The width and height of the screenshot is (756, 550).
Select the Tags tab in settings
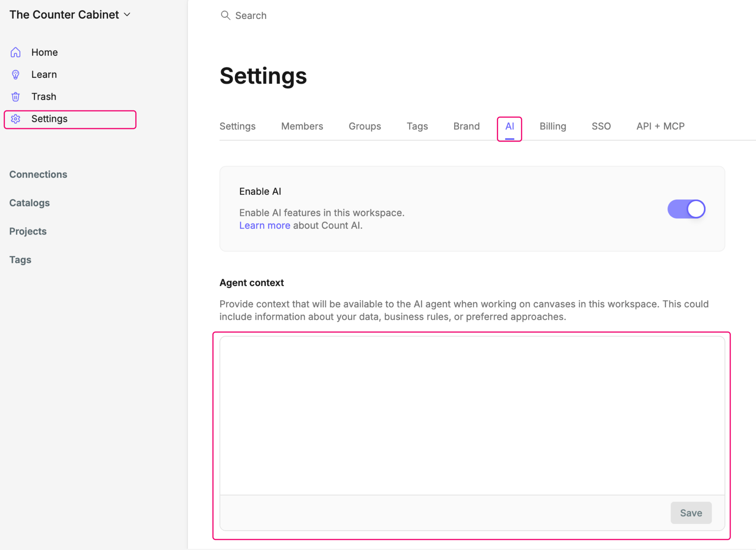pyautogui.click(x=417, y=126)
